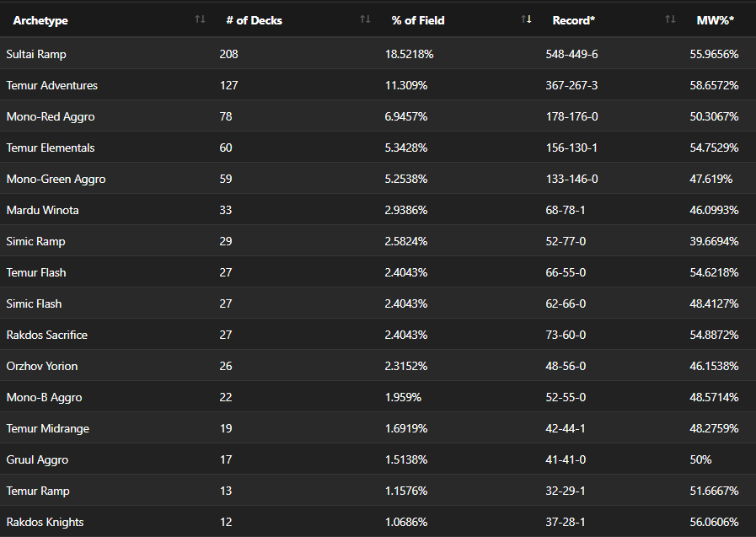756x537 pixels.
Task: Select the Rakdos Sacrifice row
Action: (x=46, y=335)
